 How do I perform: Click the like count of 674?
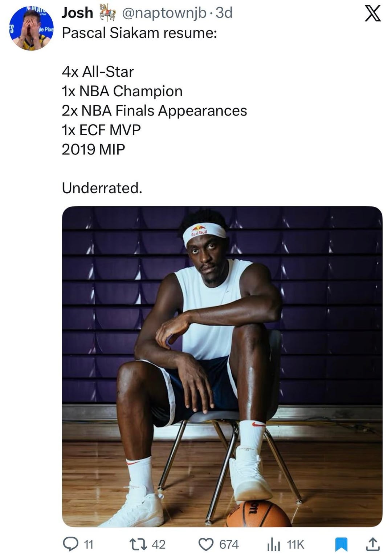click(229, 544)
